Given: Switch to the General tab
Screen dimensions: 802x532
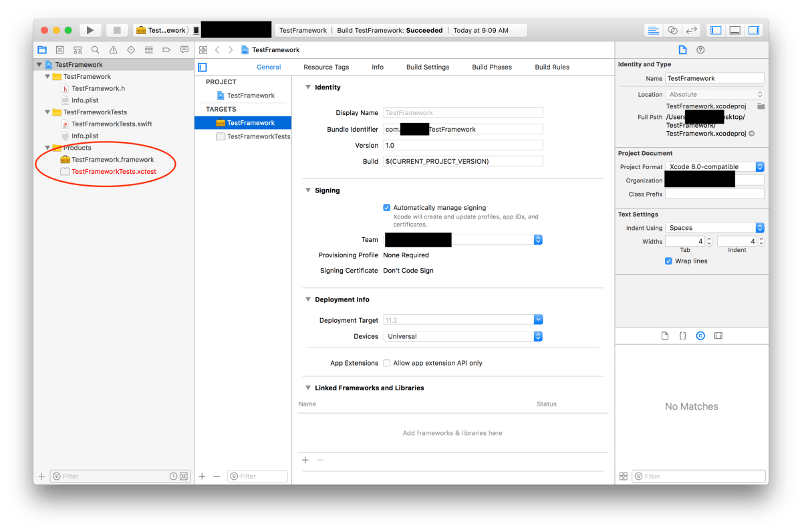Looking at the screenshot, I should (x=269, y=67).
